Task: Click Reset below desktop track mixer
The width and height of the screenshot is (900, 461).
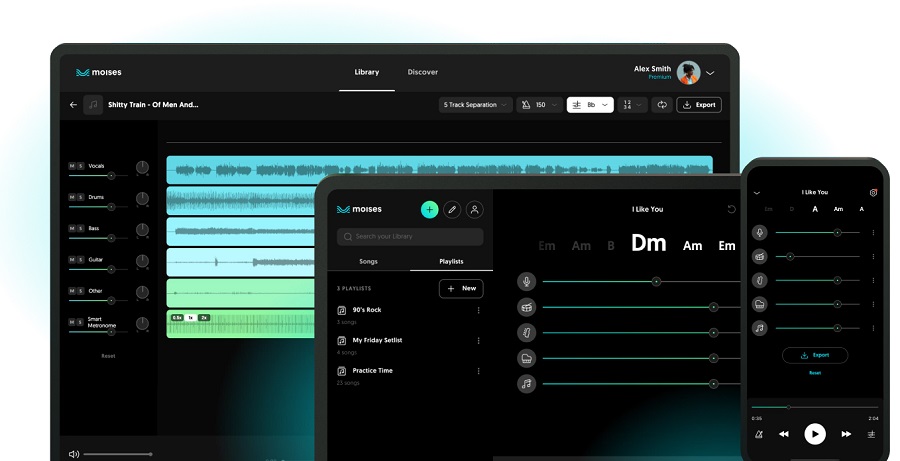Action: point(108,356)
